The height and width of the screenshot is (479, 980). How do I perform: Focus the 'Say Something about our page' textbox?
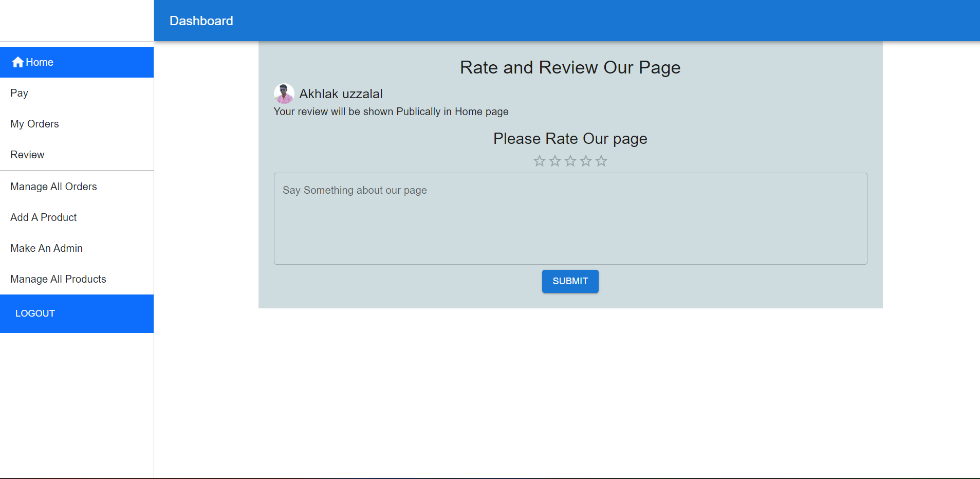pos(570,218)
